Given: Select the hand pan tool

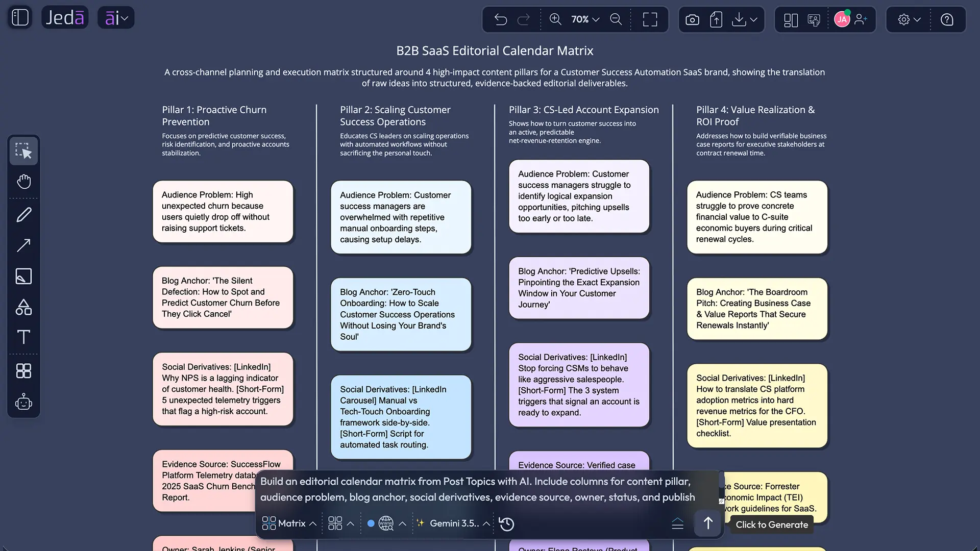Looking at the screenshot, I should (23, 181).
